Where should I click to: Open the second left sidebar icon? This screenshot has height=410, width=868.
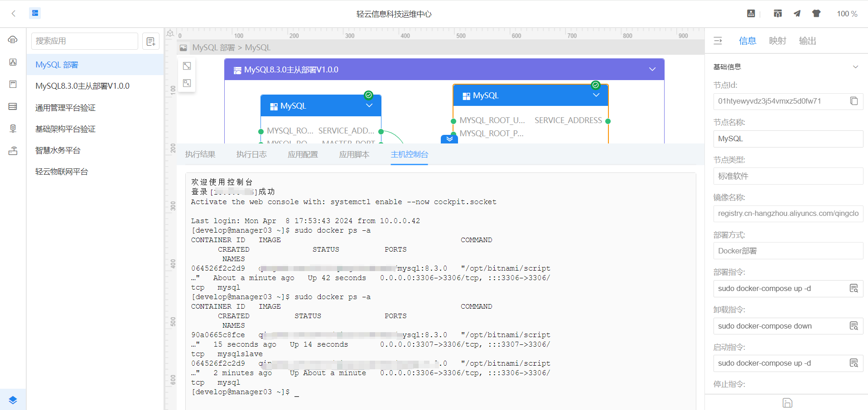(x=13, y=62)
